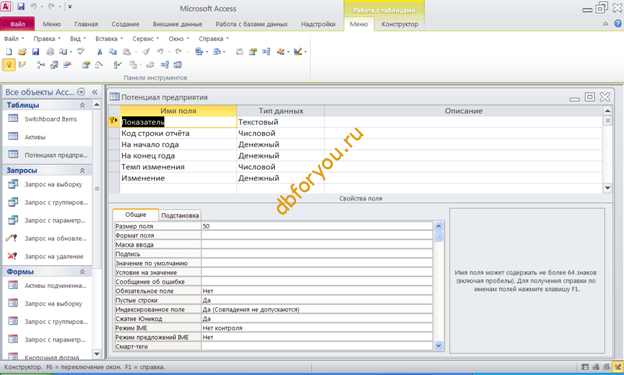This screenshot has height=375, width=624.
Task: Open the Файл dropdown menu in the classic menu bar
Action: pos(14,39)
